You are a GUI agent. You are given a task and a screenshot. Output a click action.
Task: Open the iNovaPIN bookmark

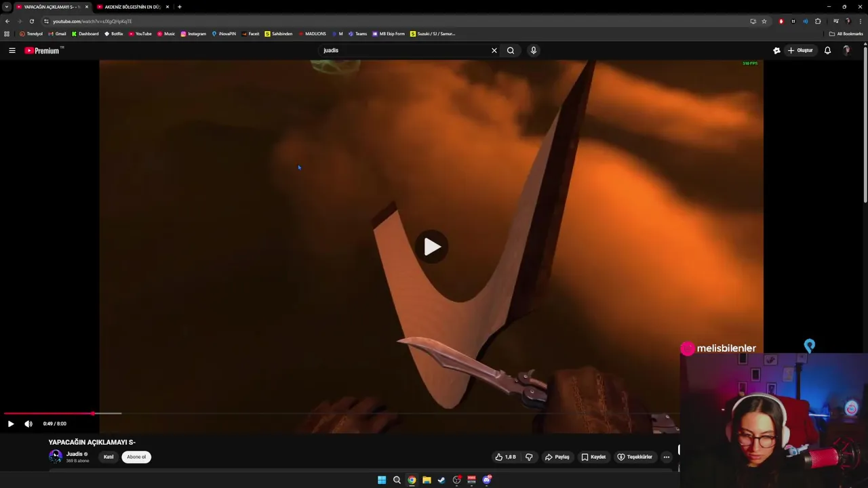click(x=223, y=34)
